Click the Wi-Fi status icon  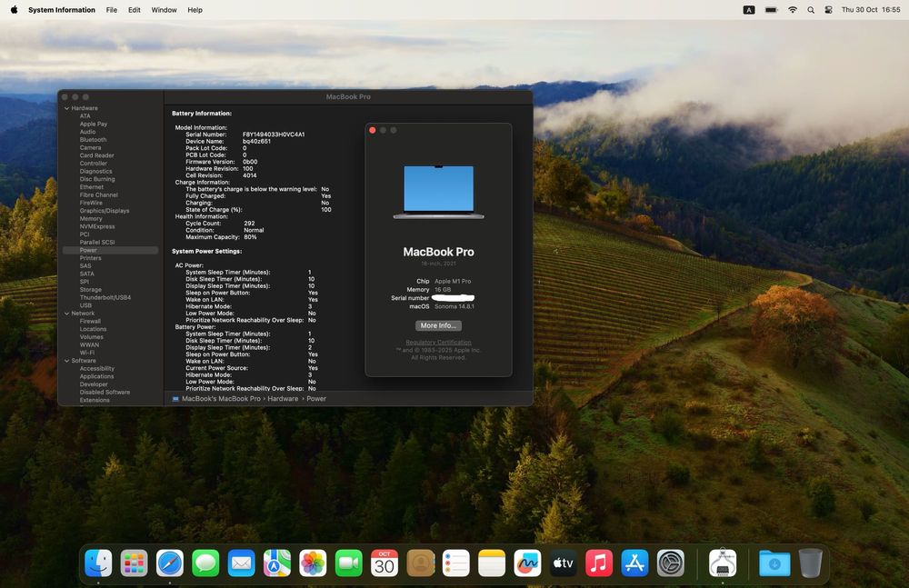[792, 10]
